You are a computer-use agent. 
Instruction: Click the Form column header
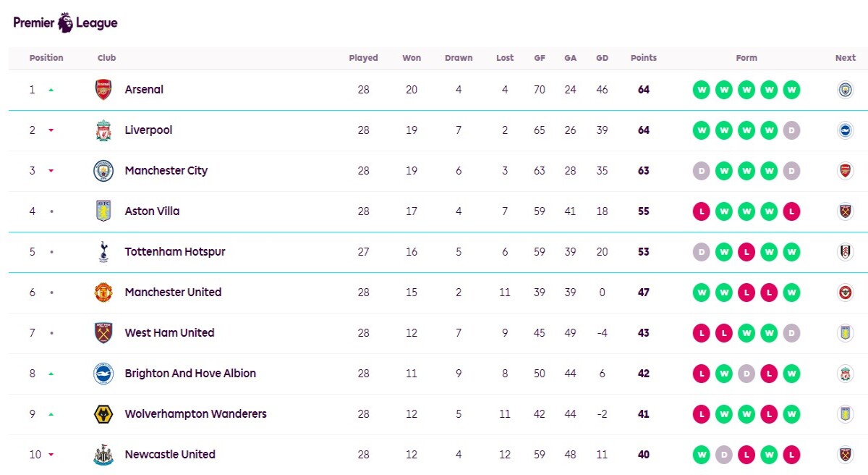click(746, 58)
